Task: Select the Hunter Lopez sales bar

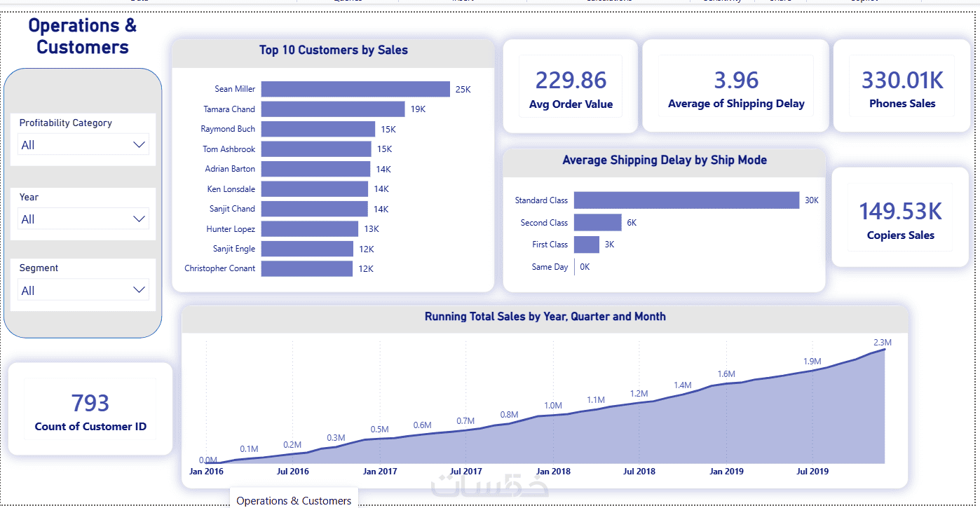Action: coord(310,229)
